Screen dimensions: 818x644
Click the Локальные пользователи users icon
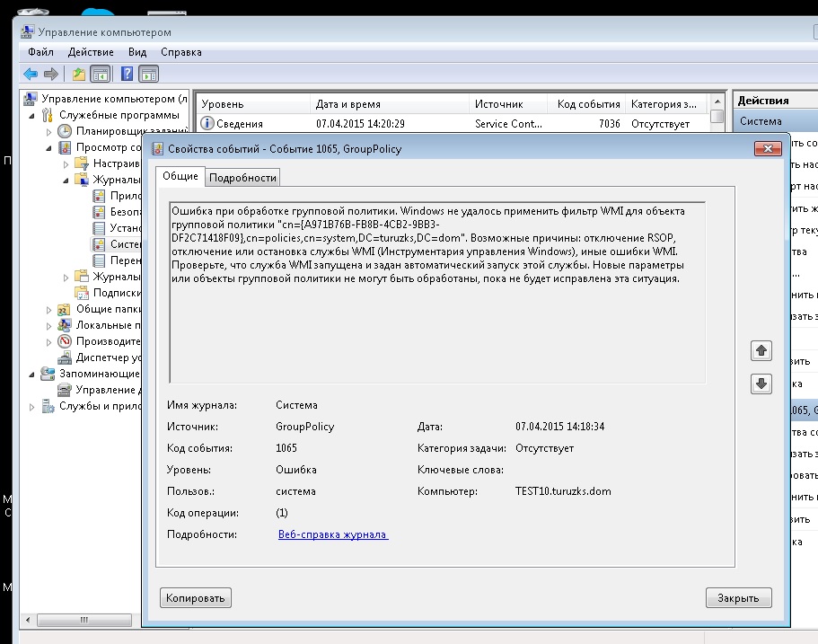click(x=64, y=326)
